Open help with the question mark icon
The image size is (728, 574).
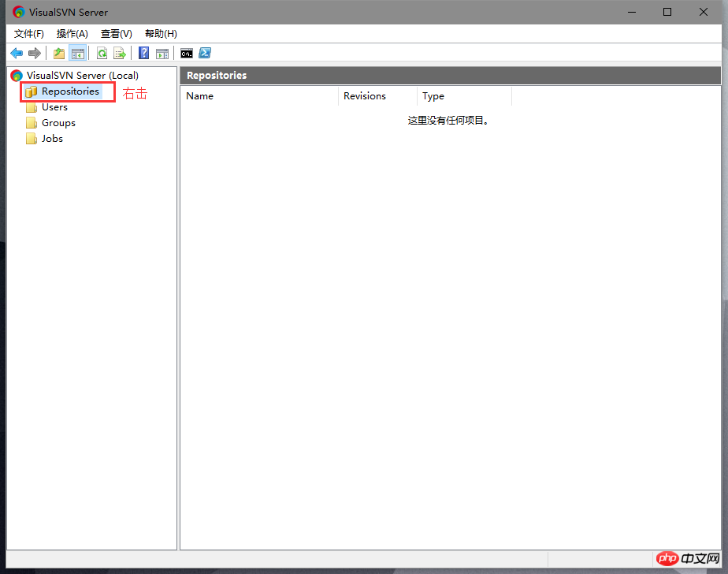(144, 54)
